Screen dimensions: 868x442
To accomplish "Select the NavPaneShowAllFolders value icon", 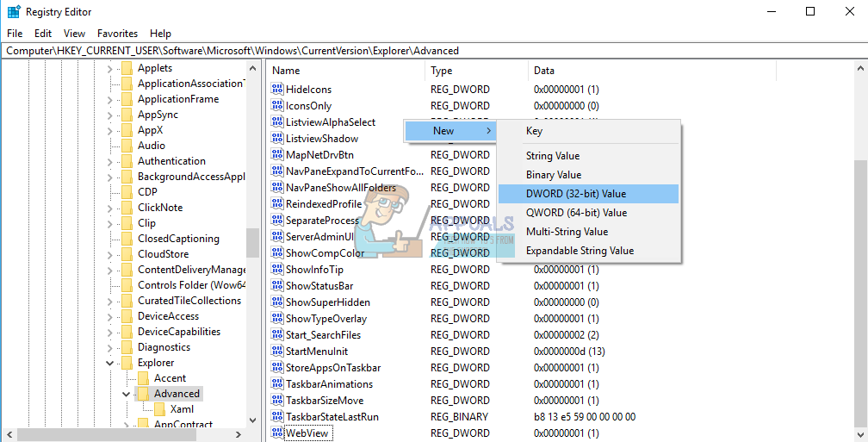I will point(276,187).
